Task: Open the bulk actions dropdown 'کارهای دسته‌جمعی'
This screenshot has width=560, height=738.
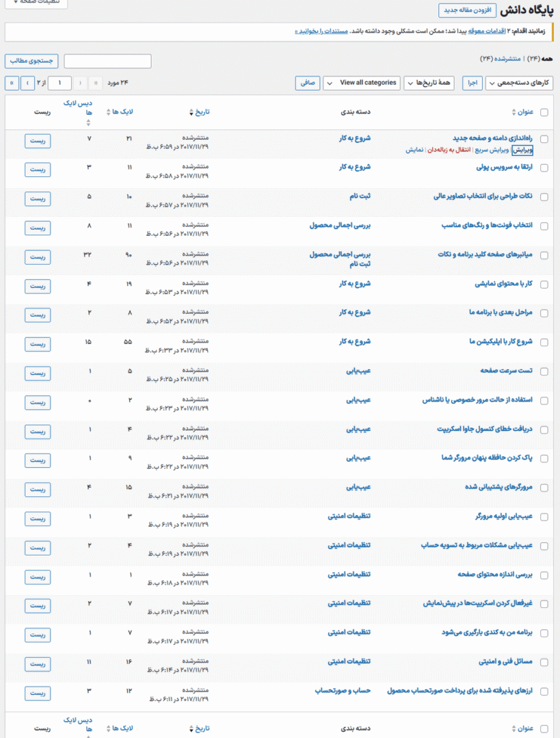Action: tap(519, 83)
